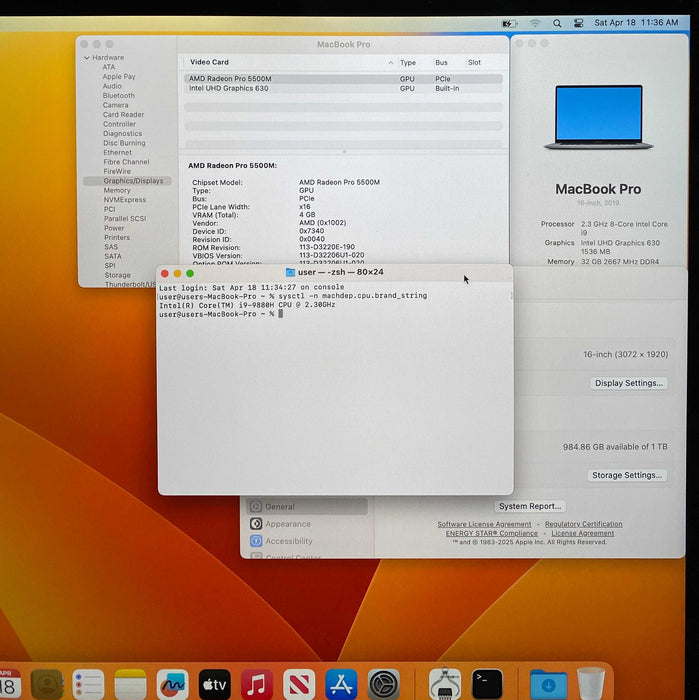
Task: Select Bluetooth in the Hardware list
Action: tap(118, 96)
